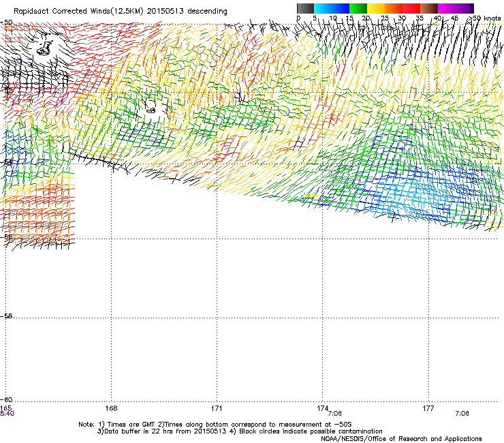The image size is (504, 443).
Task: Click the '7:06' time label beside longitude 174
Action: coord(334,414)
